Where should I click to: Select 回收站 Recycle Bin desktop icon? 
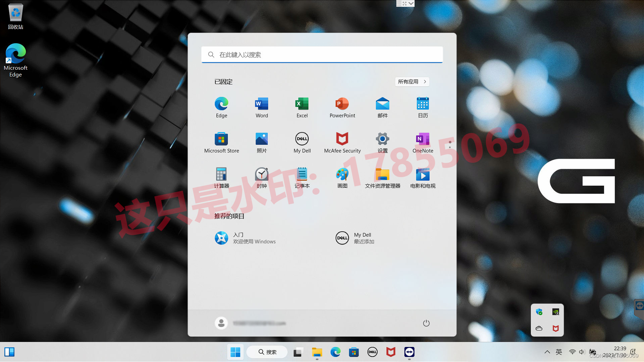[x=15, y=17]
